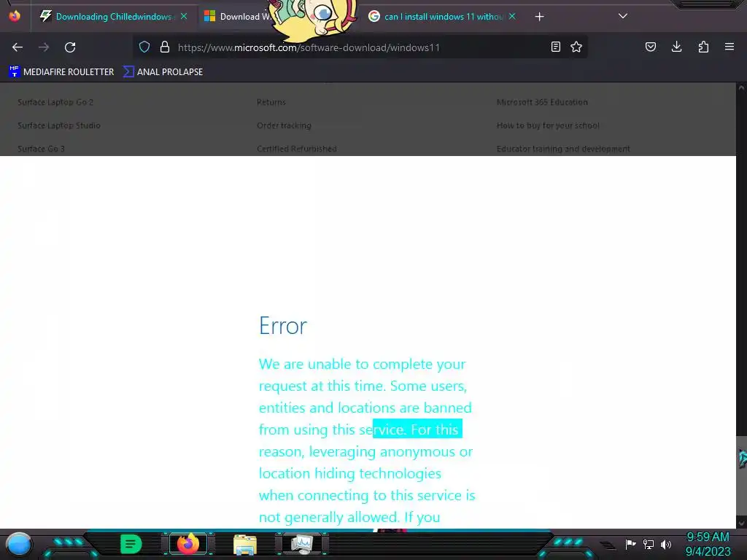
Task: Open the Surface Laptop Studio link
Action: pyautogui.click(x=58, y=125)
